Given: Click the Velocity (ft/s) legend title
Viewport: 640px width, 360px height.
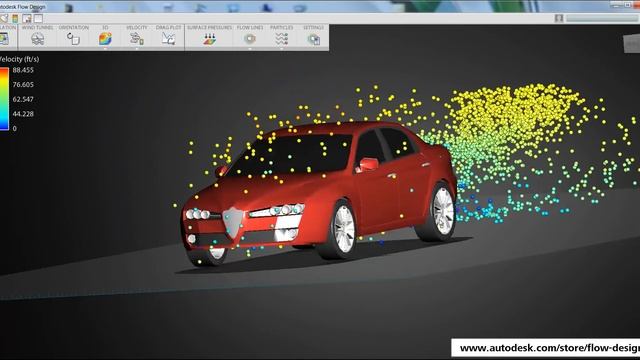Looking at the screenshot, I should click(x=19, y=59).
